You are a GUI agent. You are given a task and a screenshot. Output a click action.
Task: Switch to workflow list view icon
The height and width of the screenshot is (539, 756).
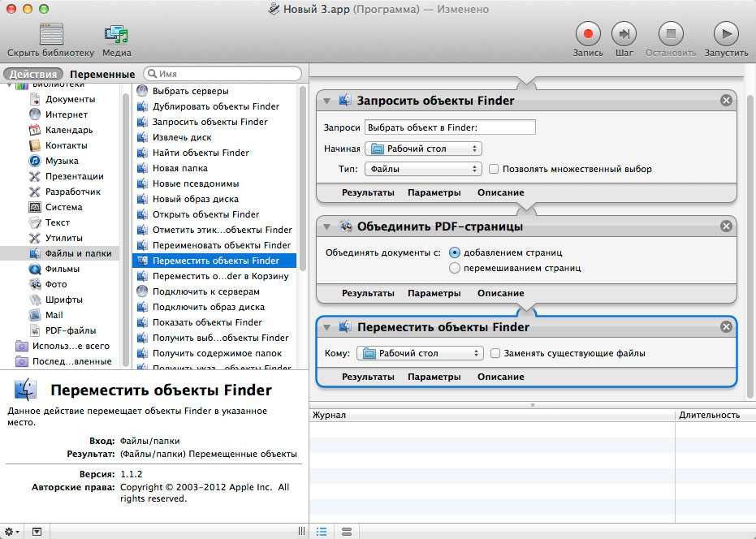coord(322,532)
